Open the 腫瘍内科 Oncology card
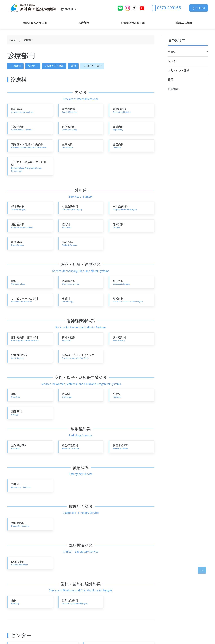The height and width of the screenshot is (644, 215). [x=131, y=146]
